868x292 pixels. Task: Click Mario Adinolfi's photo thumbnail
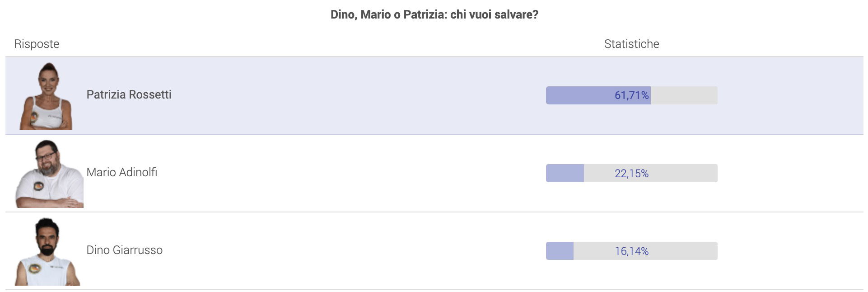(x=49, y=174)
